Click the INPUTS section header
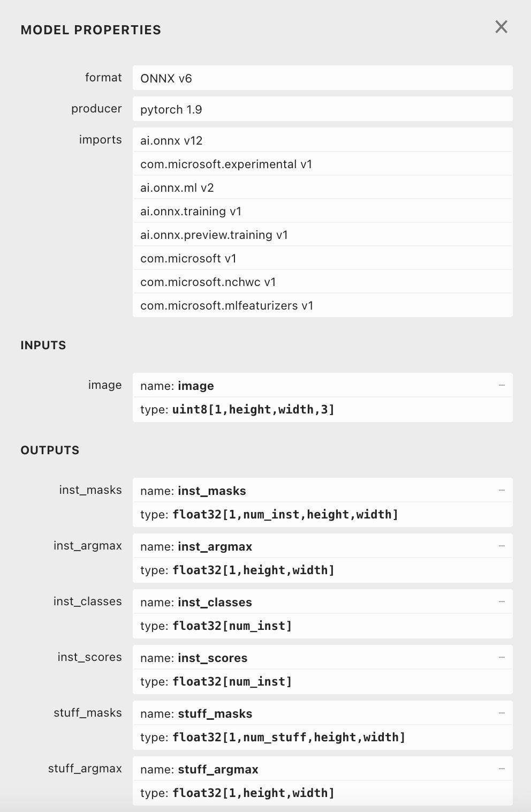The width and height of the screenshot is (531, 812). (x=42, y=345)
